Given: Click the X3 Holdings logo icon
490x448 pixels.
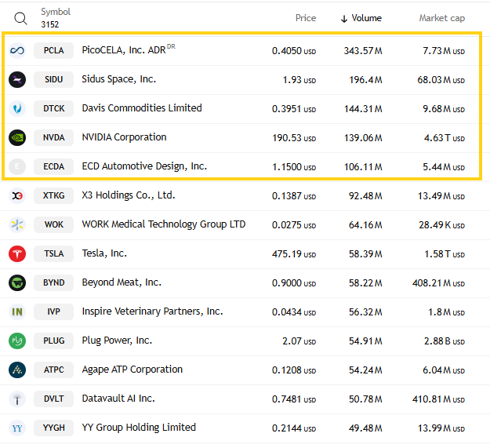Looking at the screenshot, I should pos(17,195).
